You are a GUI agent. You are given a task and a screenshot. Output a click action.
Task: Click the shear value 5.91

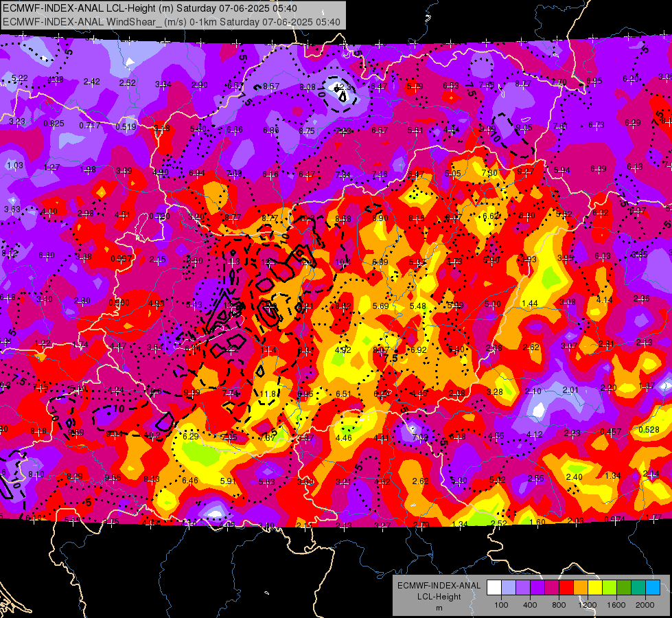(228, 481)
